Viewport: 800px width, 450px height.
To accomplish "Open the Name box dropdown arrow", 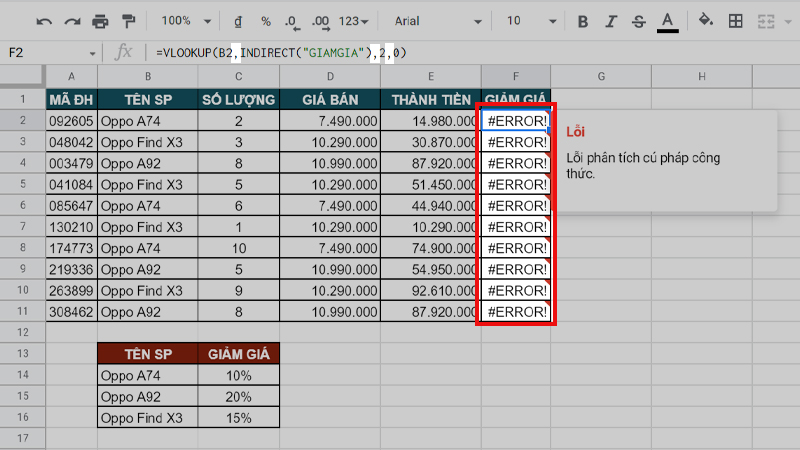I will coord(92,53).
